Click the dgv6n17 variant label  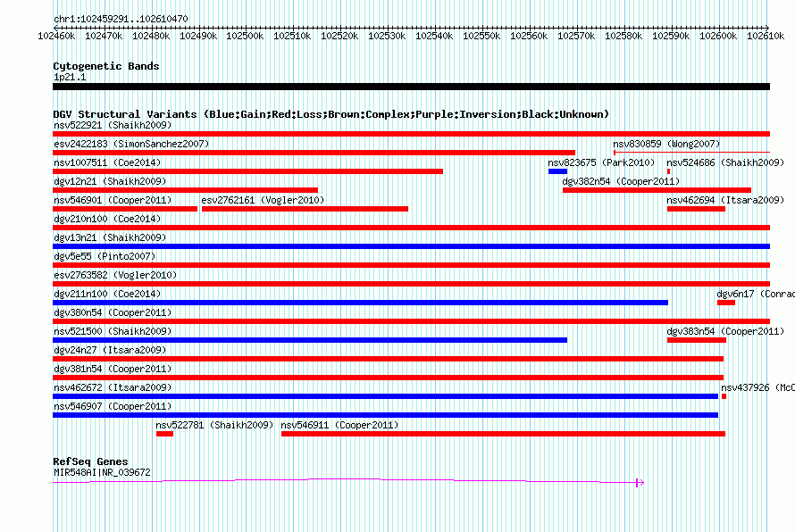756,294
